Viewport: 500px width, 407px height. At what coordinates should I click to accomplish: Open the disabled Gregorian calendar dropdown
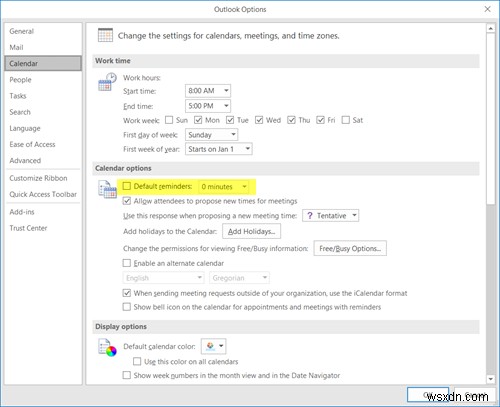239,278
